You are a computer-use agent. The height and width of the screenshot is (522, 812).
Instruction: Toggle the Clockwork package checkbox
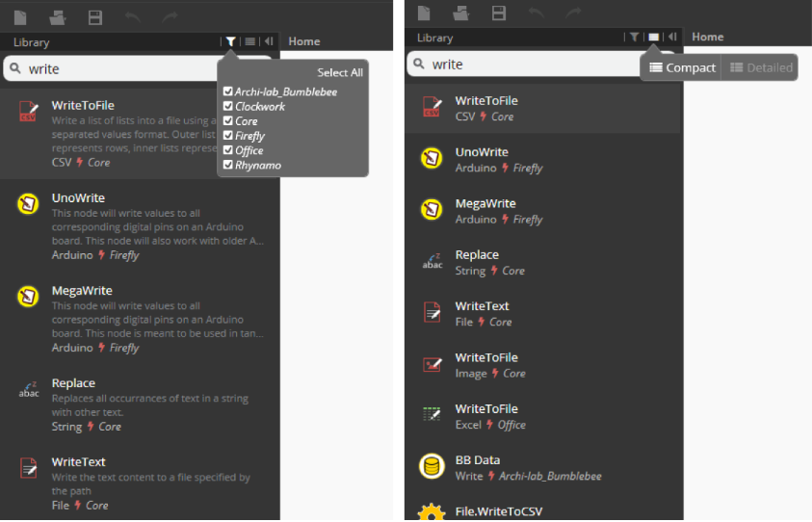tap(228, 106)
